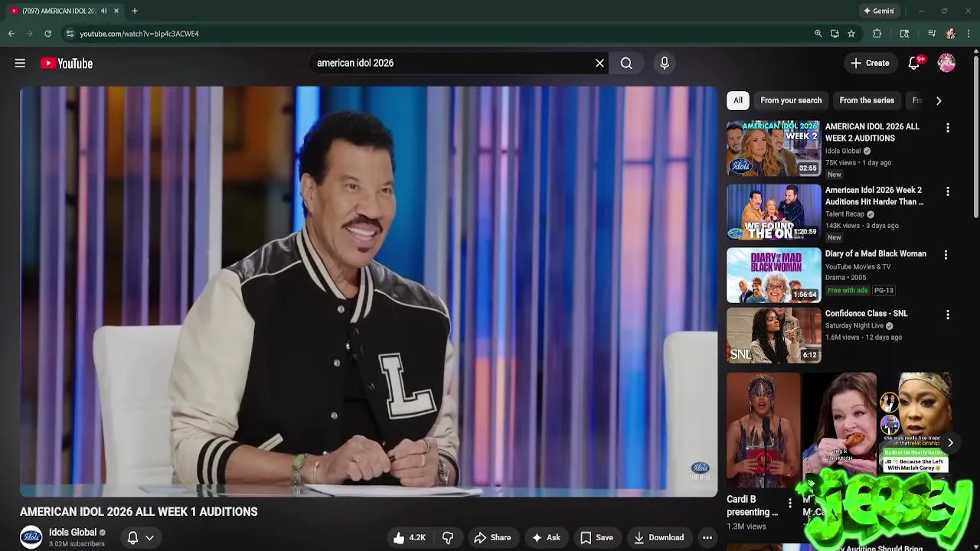The height and width of the screenshot is (551, 980).
Task: Download the video
Action: [x=658, y=538]
